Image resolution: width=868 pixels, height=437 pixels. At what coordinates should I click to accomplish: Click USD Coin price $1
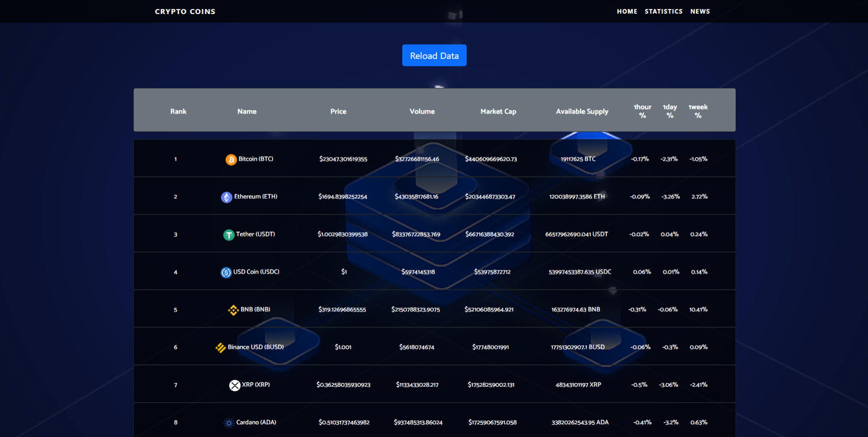pos(344,272)
